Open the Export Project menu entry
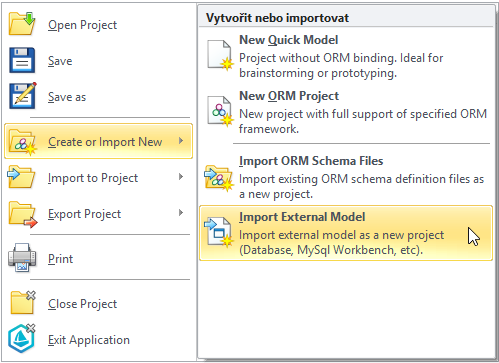This screenshot has height=363, width=499. click(x=98, y=213)
